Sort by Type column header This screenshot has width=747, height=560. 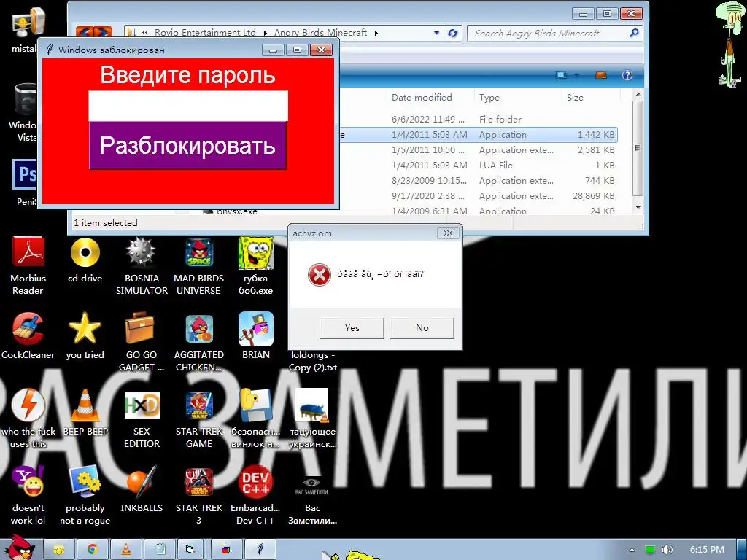[x=489, y=97]
